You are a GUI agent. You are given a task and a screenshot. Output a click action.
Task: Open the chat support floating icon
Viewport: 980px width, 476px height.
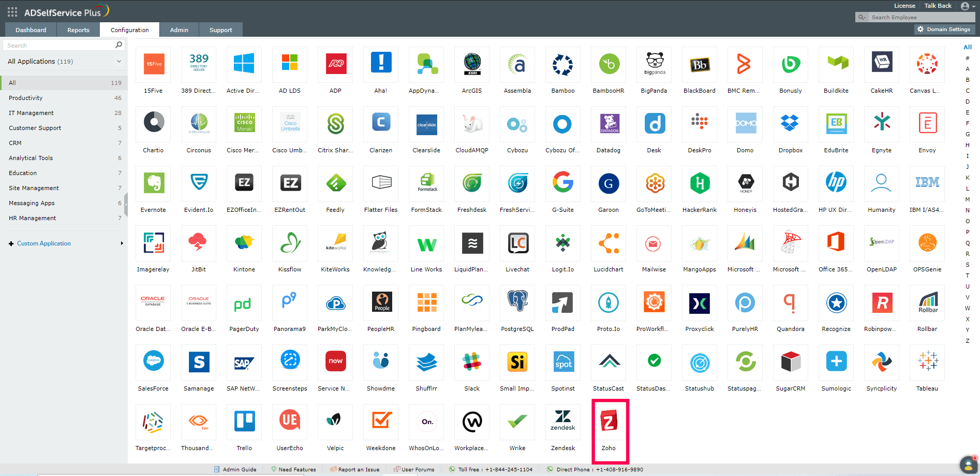tap(968, 465)
